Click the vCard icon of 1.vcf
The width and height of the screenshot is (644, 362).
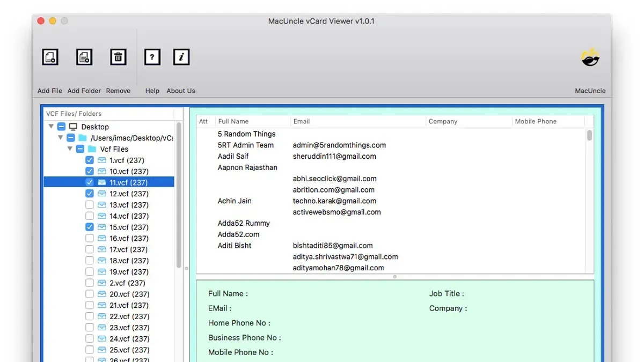coord(102,160)
